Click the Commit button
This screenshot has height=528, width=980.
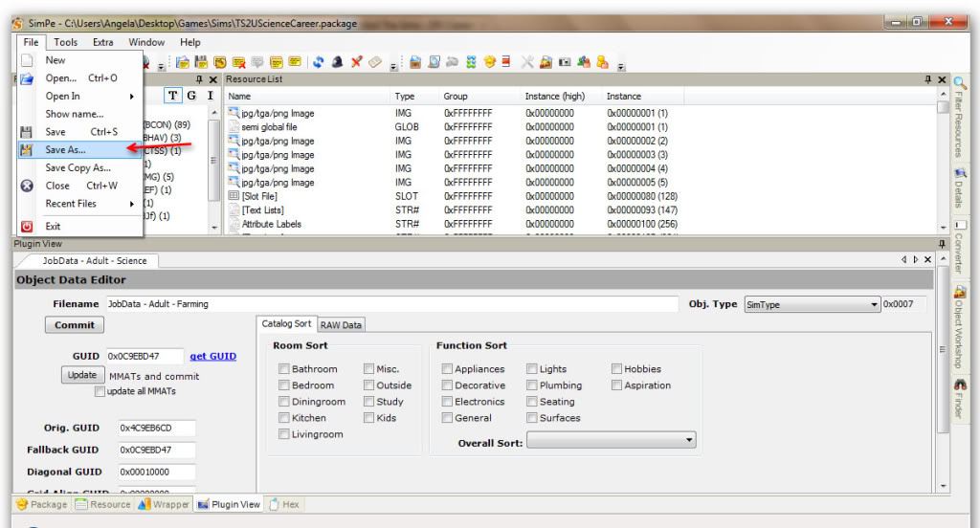click(x=75, y=325)
